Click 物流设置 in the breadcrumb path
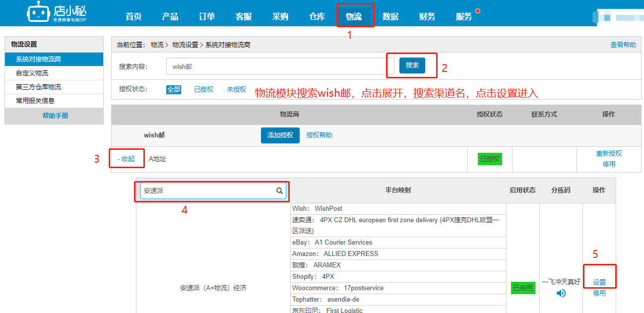 pos(185,45)
